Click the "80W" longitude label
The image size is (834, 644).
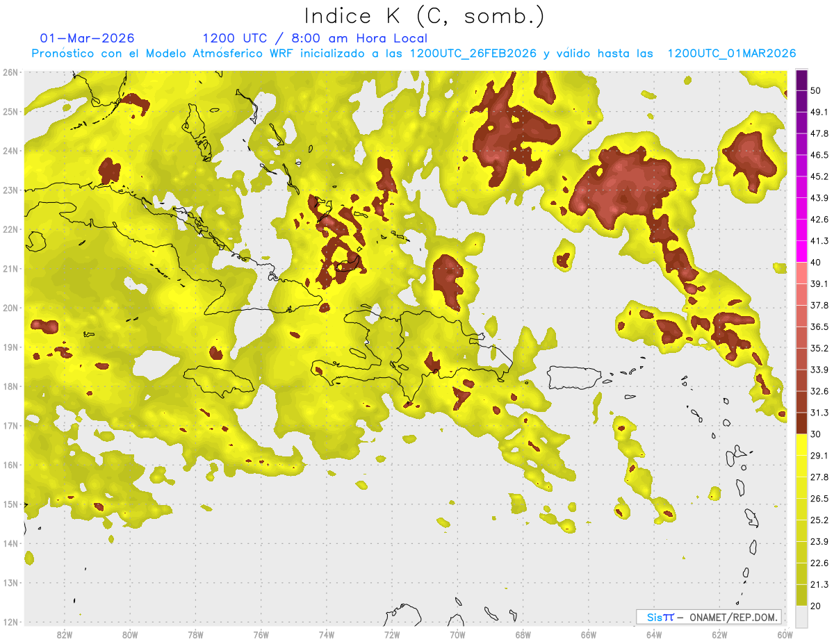[129, 635]
